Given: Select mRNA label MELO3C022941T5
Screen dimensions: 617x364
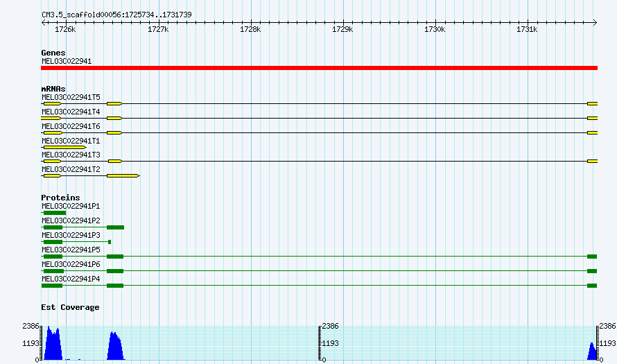Looking at the screenshot, I should (71, 97).
